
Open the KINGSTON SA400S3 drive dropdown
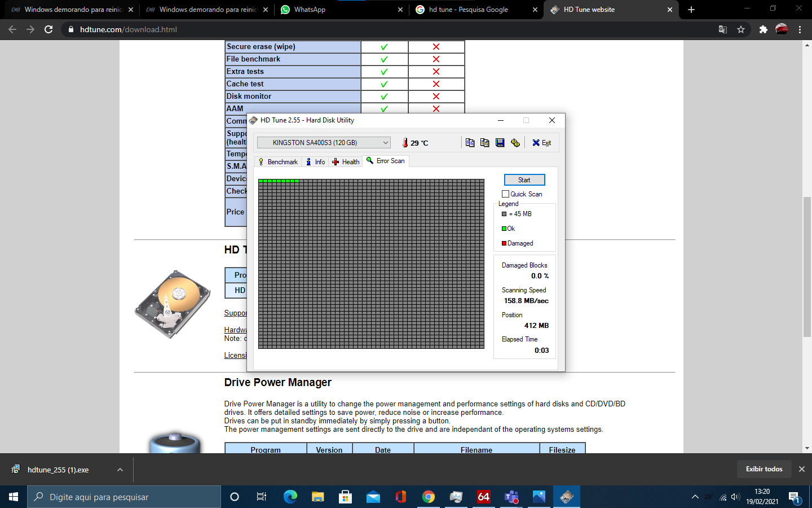coord(324,143)
